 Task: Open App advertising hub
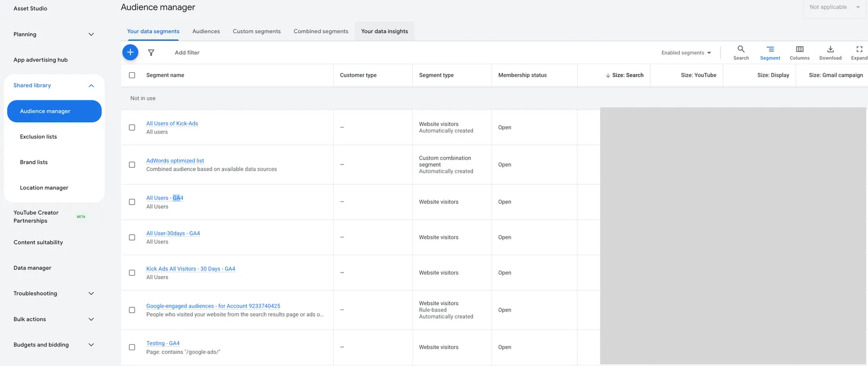41,60
